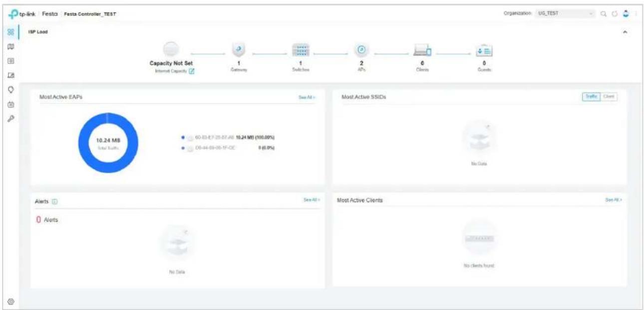Click the 2 APs count number
Screen dimensions: 644x310
[x=361, y=64]
